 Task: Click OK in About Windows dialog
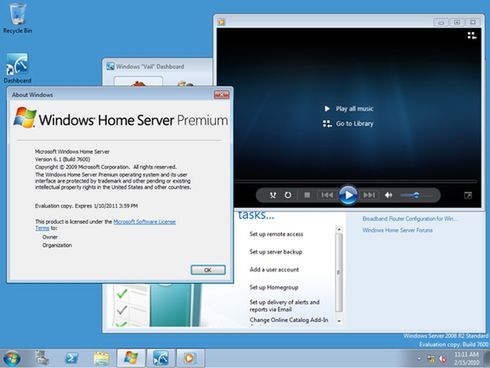(x=208, y=270)
